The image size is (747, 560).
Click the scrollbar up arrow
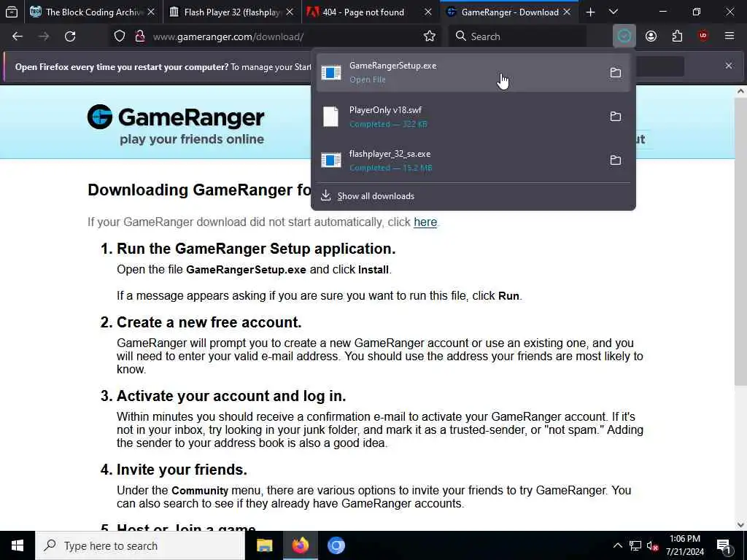741,91
